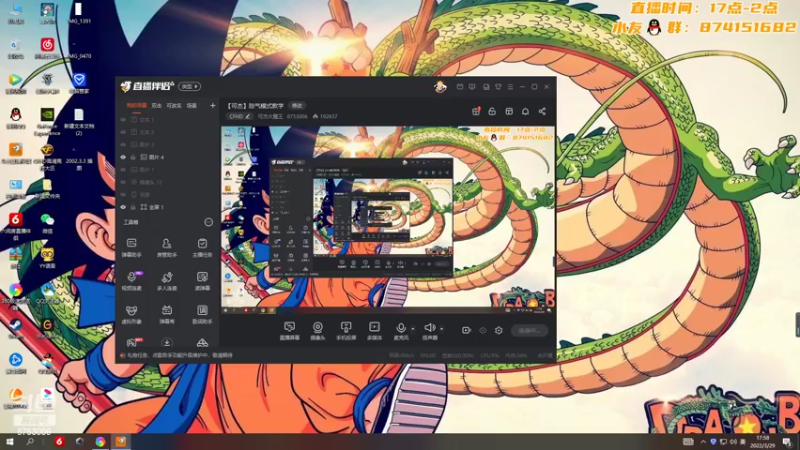Click the download arrow icon in the toolbox's partly hidden last row
The image size is (800, 450).
[167, 342]
